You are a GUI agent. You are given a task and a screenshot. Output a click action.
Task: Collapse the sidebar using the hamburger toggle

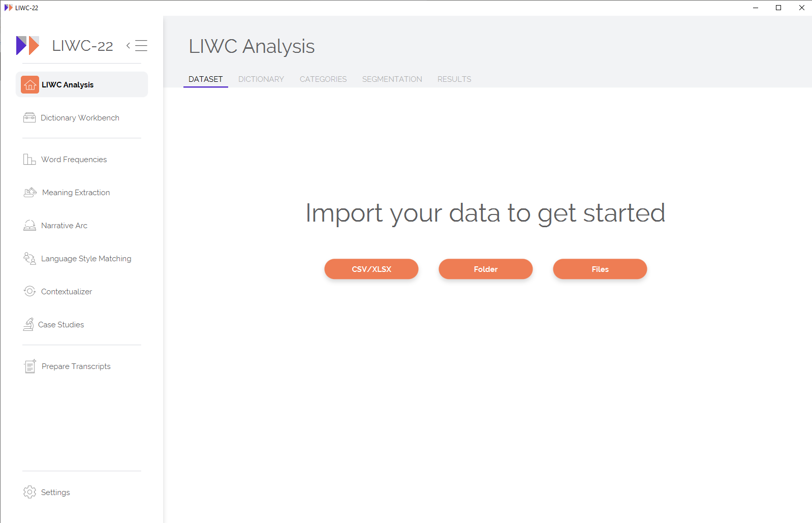[137, 46]
